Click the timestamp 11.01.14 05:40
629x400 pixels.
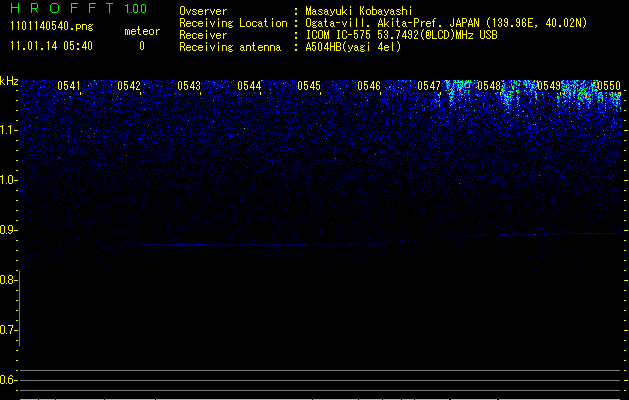[51, 46]
